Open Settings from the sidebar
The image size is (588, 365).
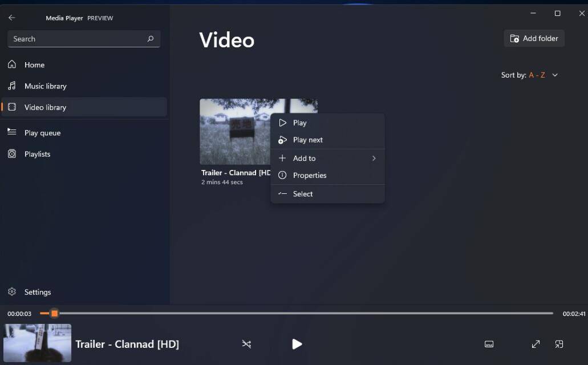tap(37, 291)
